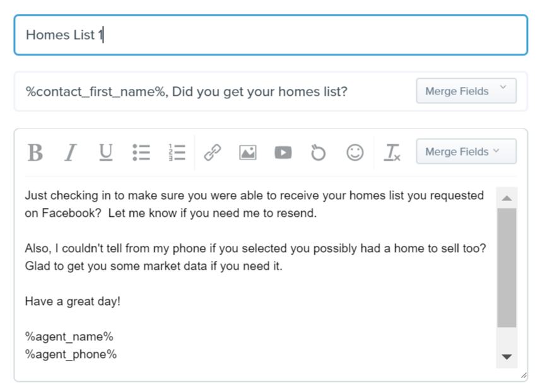Insert a hyperlink with chain icon

coord(212,153)
